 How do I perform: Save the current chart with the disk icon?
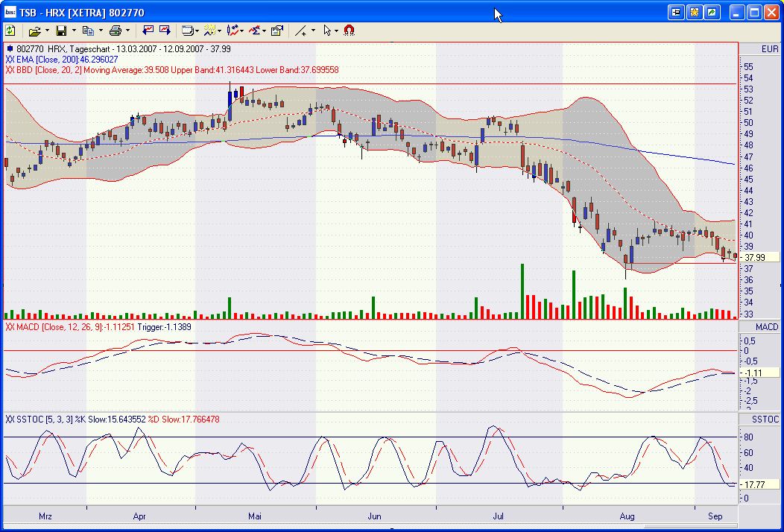point(62,31)
